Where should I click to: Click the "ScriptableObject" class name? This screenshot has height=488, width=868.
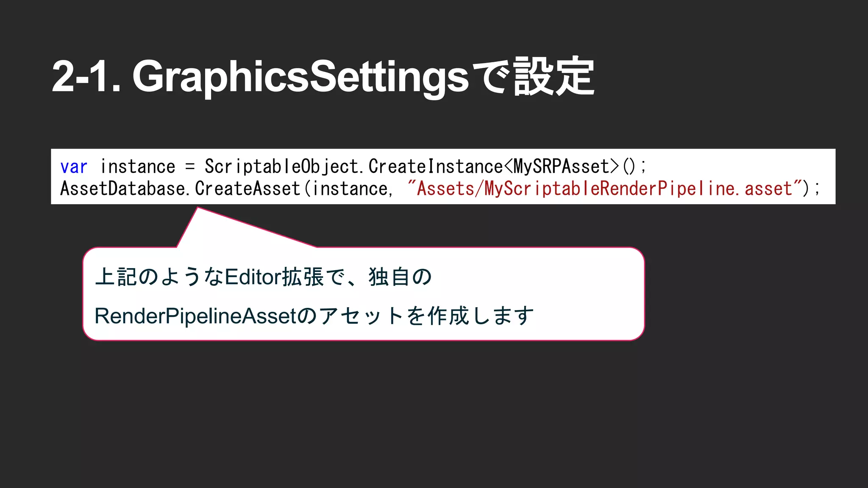(x=281, y=167)
